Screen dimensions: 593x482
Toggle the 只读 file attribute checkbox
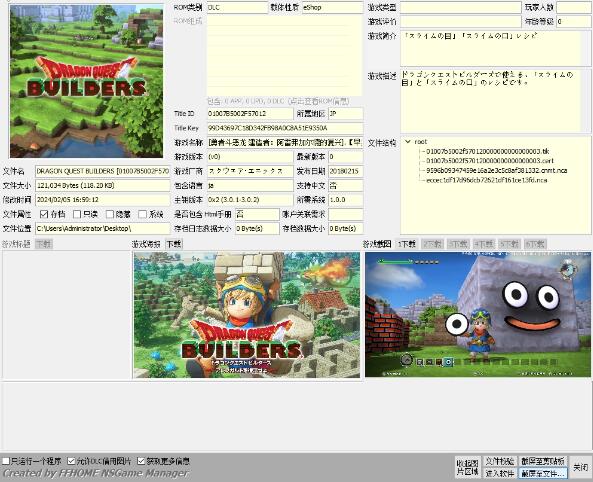77,215
